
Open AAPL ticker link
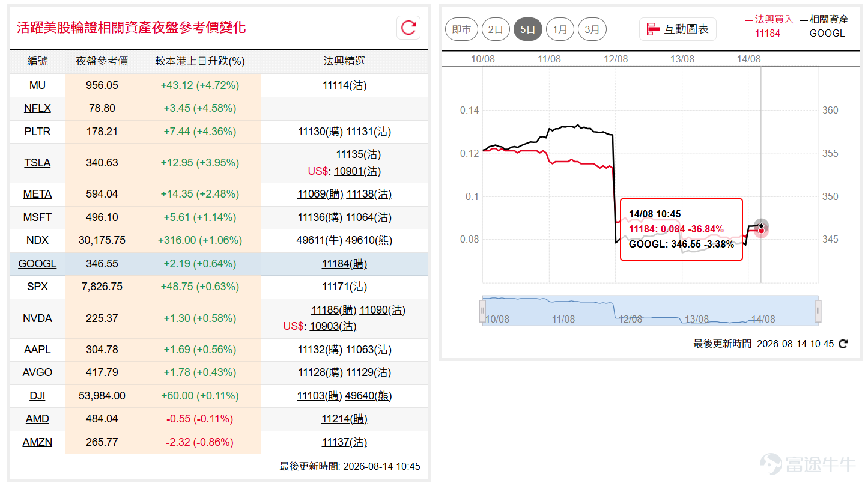tap(37, 350)
